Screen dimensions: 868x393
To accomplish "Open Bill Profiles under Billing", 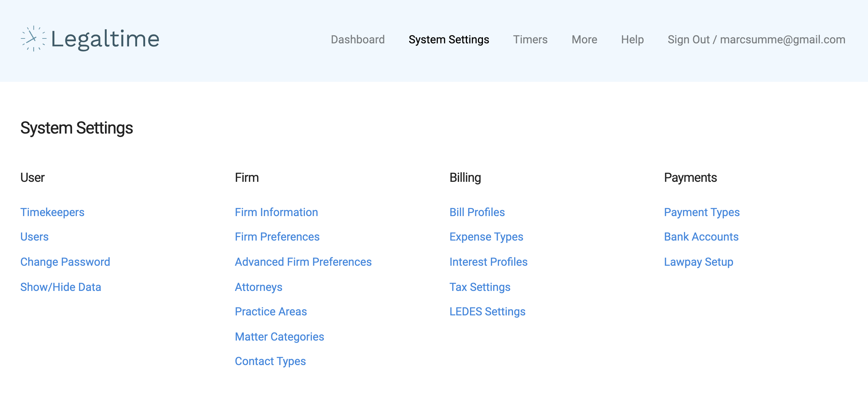I will [x=477, y=212].
